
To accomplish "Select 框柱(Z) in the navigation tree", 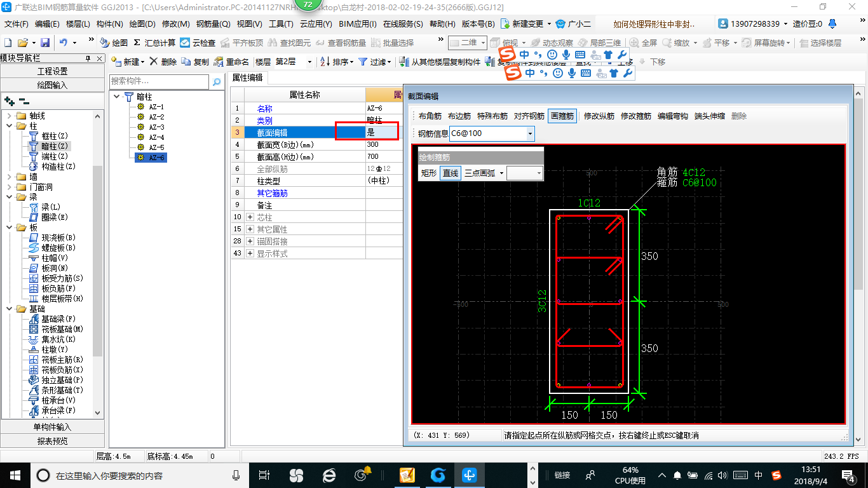I will point(48,136).
